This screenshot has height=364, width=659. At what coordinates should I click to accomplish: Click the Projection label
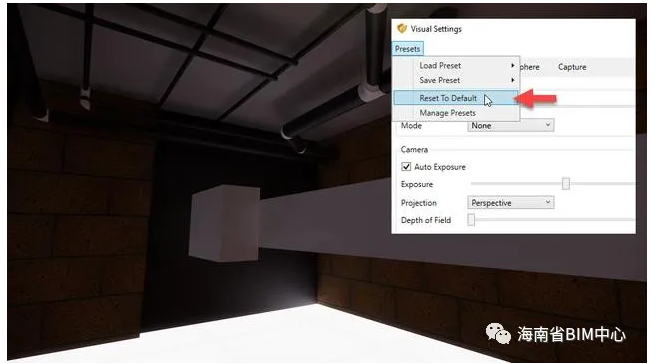click(419, 203)
